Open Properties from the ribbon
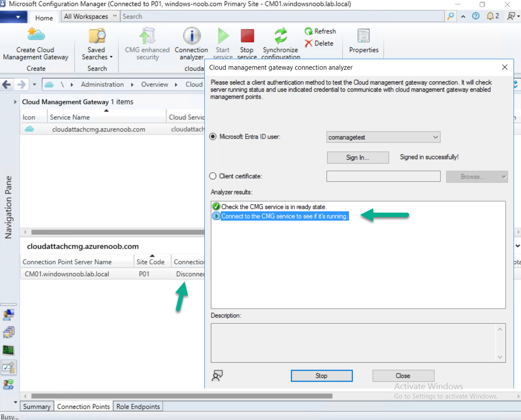Screen dimensions: 521x420 [x=364, y=41]
